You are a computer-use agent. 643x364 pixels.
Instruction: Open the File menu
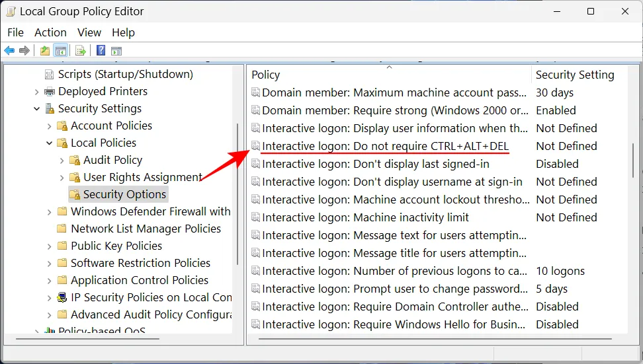click(16, 32)
